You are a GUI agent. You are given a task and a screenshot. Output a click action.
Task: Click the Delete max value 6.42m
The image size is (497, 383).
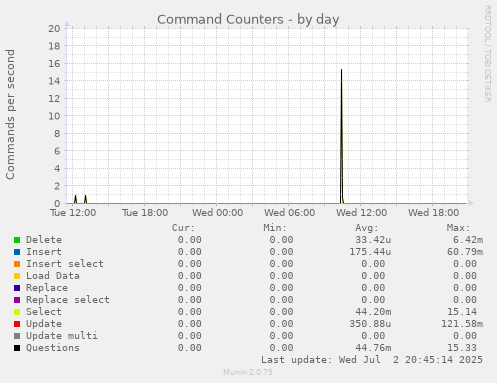click(x=468, y=240)
